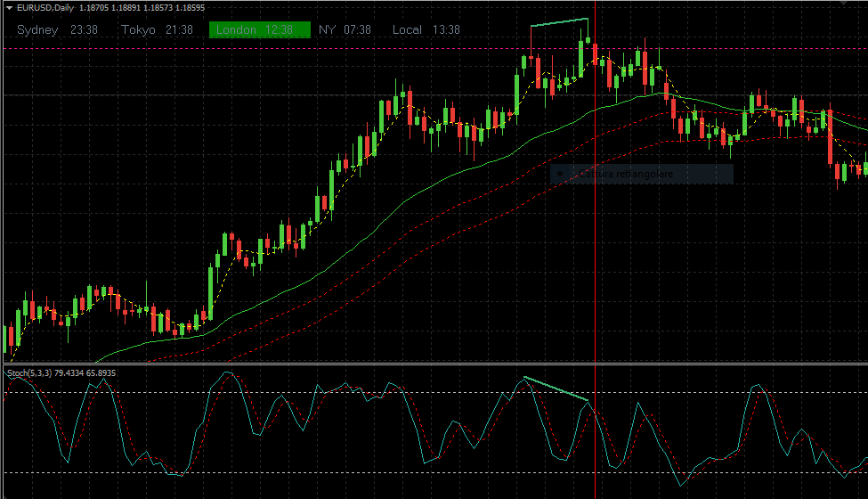Open the chart menu triangle beside EURUSD
This screenshot has width=868, height=499.
pos(9,8)
